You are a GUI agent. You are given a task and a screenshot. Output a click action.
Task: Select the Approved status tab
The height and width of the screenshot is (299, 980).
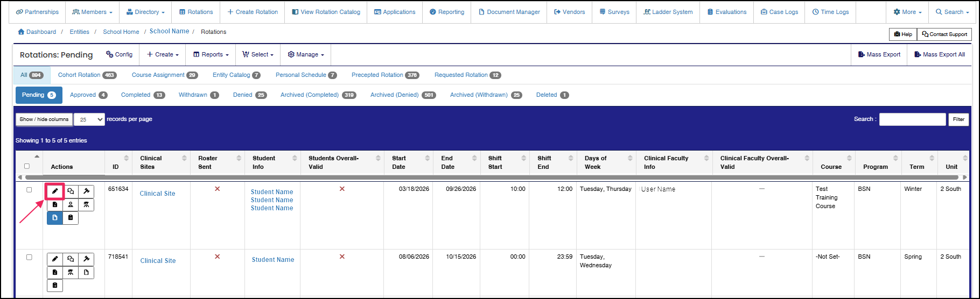pyautogui.click(x=89, y=95)
